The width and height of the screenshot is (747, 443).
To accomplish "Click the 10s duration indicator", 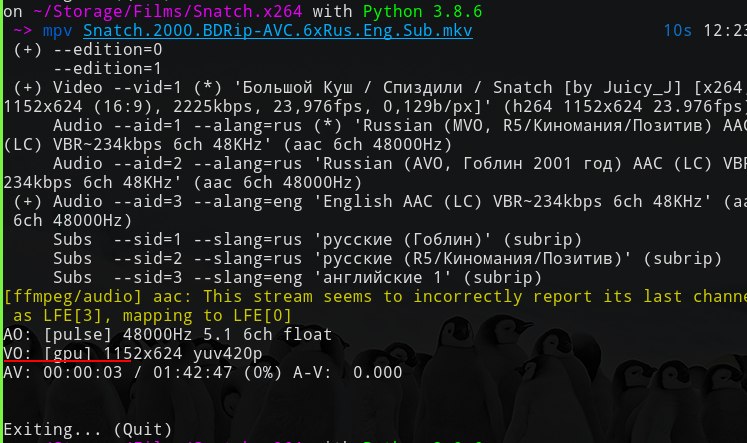I will [x=677, y=31].
